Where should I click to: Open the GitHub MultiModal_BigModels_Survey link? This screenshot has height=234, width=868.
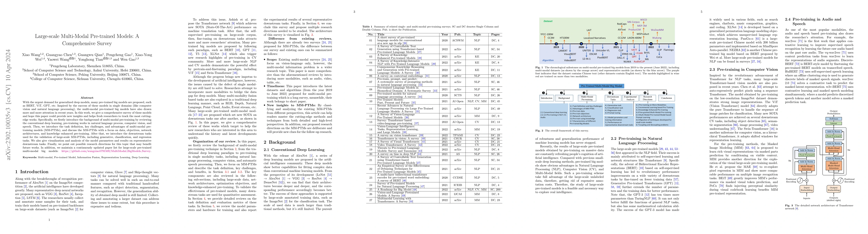[x=106, y=151]
